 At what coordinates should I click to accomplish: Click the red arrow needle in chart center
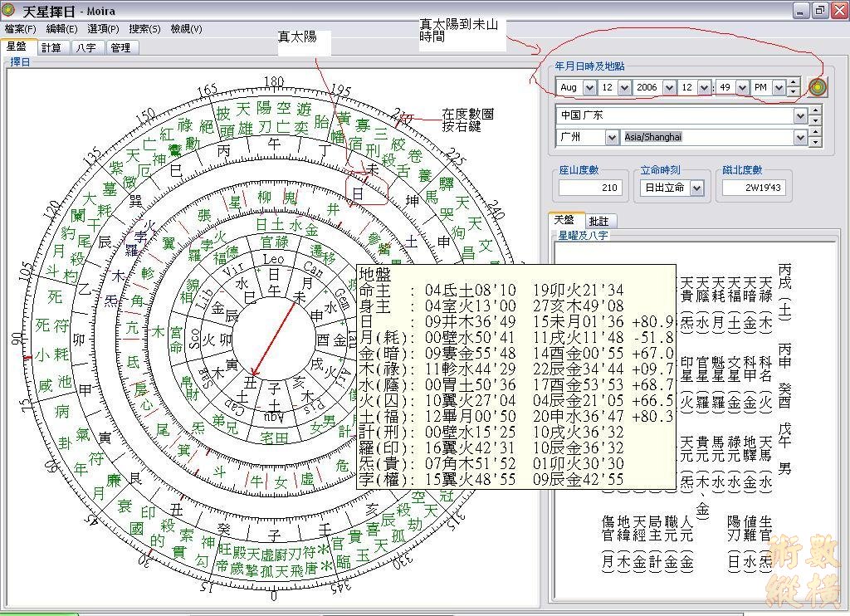(274, 339)
